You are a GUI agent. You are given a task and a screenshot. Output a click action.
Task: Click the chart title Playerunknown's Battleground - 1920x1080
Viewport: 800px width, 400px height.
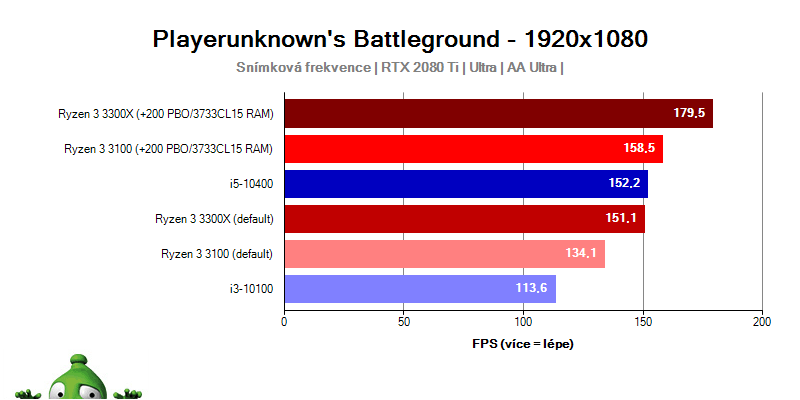coord(400,39)
